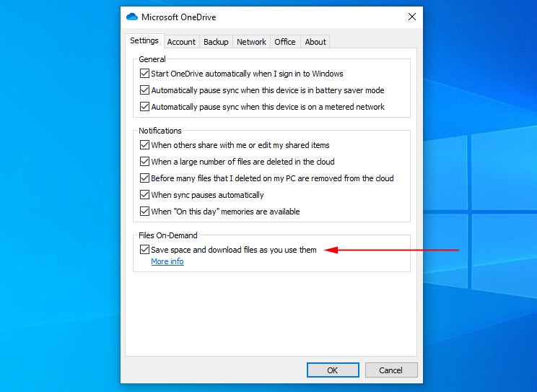Disable notification when others share or edit
Screen dimensions: 537x392
point(144,145)
